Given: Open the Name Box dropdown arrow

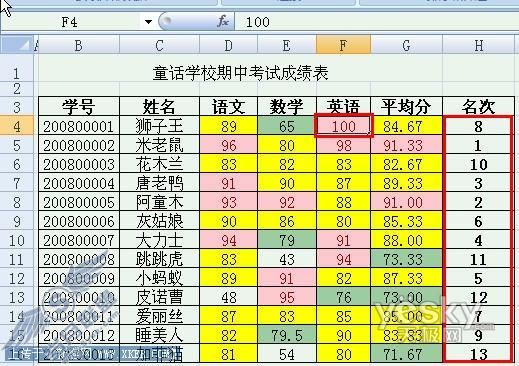Looking at the screenshot, I should coord(148,22).
